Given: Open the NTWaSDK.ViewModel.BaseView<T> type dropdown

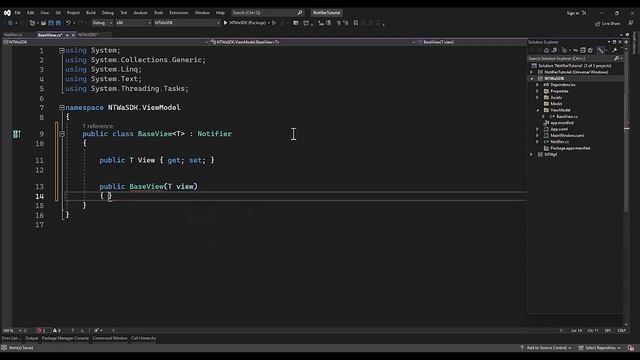Looking at the screenshot, I should tap(313, 42).
